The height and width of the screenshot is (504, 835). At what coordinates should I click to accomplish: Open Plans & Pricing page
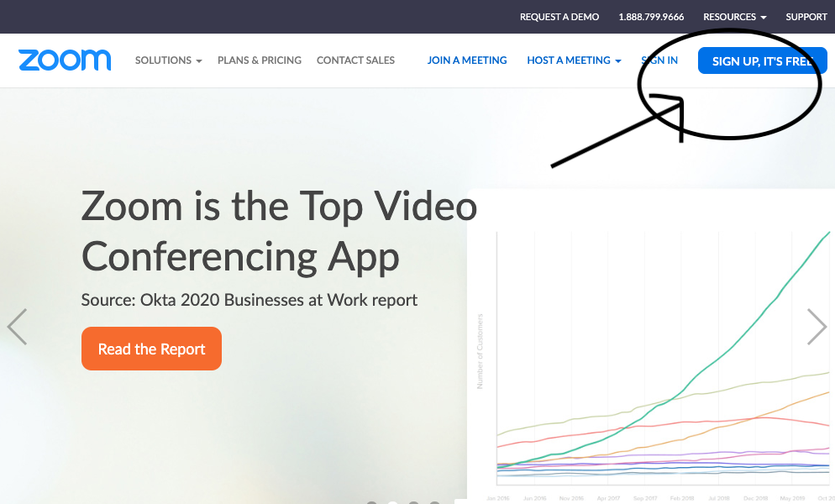[x=260, y=60]
